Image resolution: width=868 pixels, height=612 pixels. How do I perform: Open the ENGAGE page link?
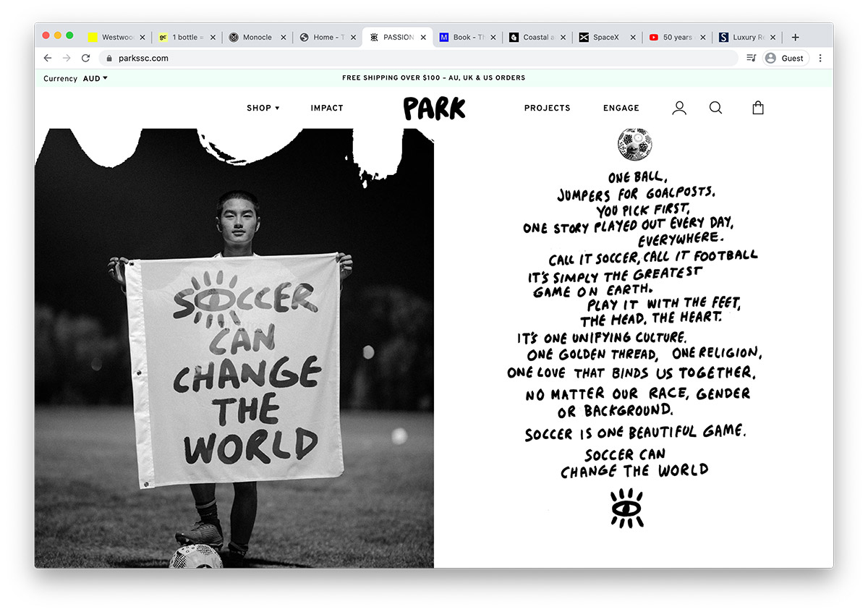tap(621, 108)
